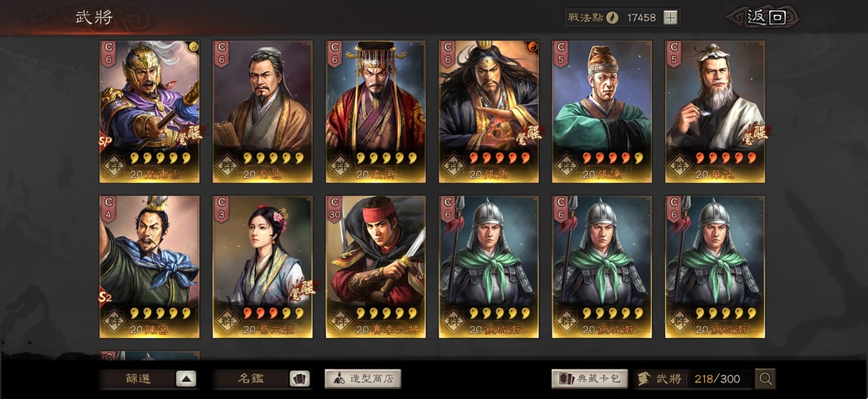Open the 典藏卡包 card pack

pyautogui.click(x=589, y=379)
